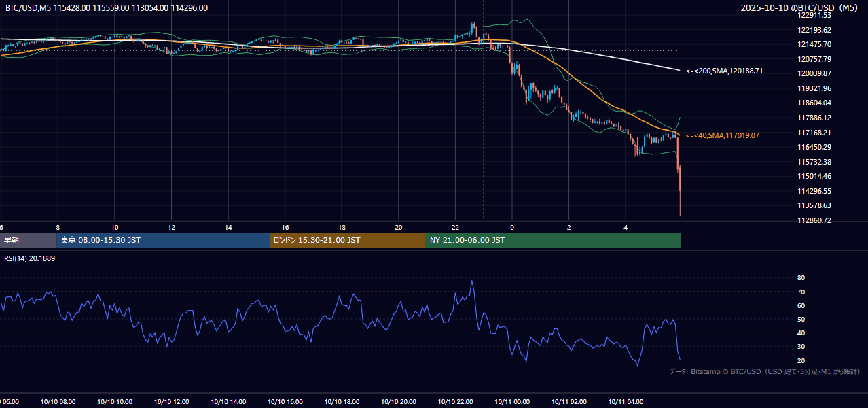Click hour label 22 on price chart axis
Viewport: 868px width, 408px height.
coord(456,228)
